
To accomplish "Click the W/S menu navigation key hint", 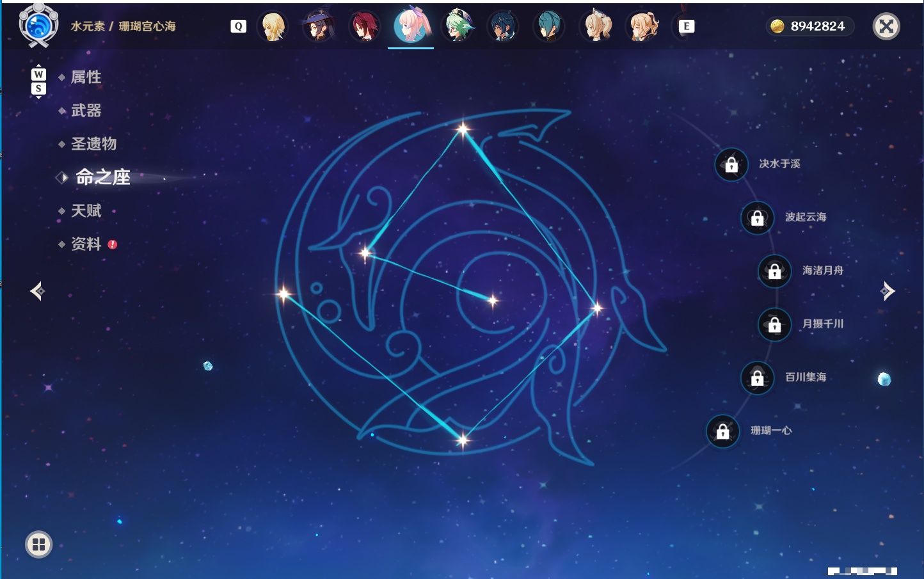I will pyautogui.click(x=38, y=81).
